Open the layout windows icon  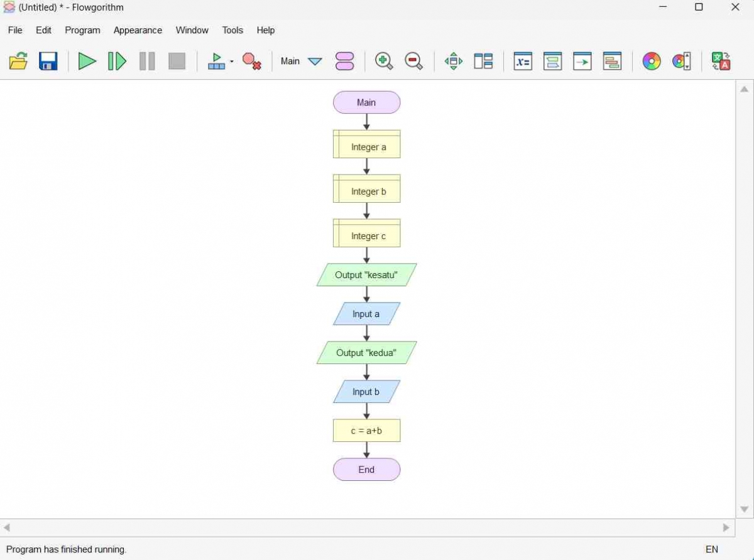coord(483,61)
